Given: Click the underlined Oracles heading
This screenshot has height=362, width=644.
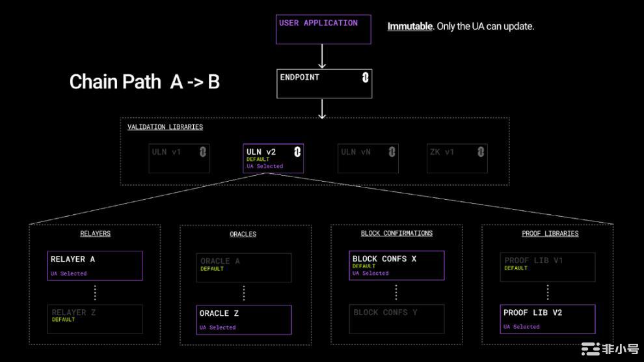Looking at the screenshot, I should point(243,234).
